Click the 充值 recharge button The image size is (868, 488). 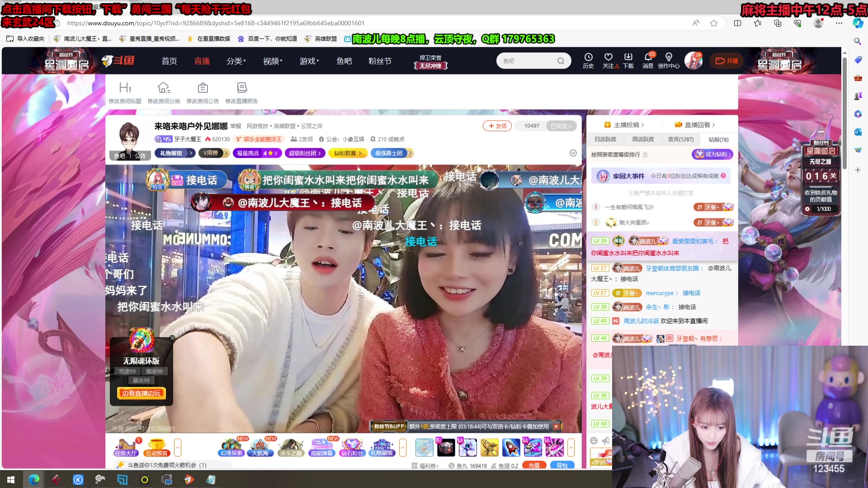pos(534,465)
